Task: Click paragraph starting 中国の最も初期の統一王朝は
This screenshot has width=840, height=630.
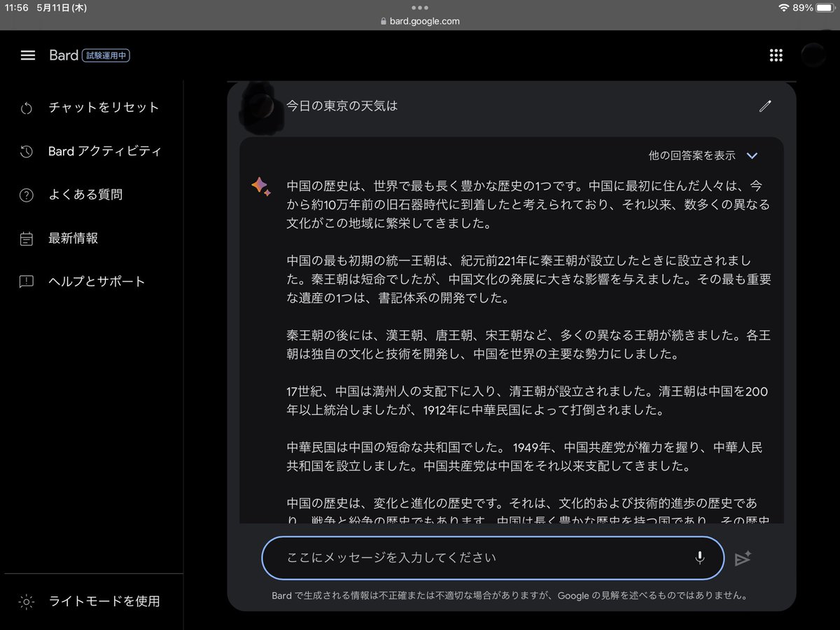Action: coord(528,279)
